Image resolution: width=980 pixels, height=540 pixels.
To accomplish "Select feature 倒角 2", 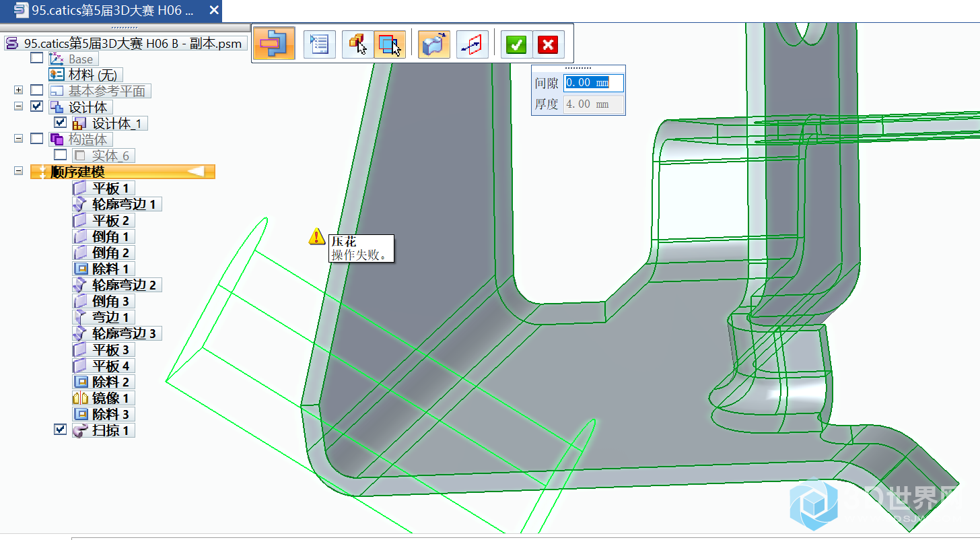I will click(104, 252).
